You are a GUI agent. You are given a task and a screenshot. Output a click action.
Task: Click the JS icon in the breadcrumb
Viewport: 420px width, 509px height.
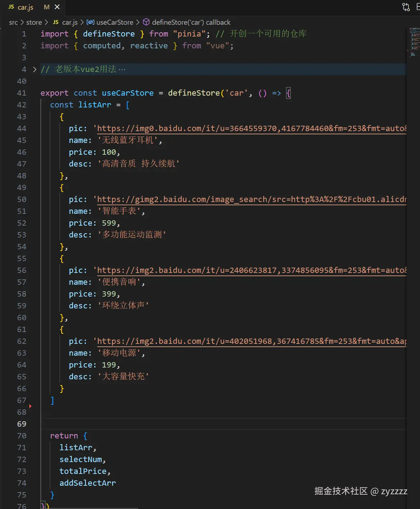[x=55, y=22]
